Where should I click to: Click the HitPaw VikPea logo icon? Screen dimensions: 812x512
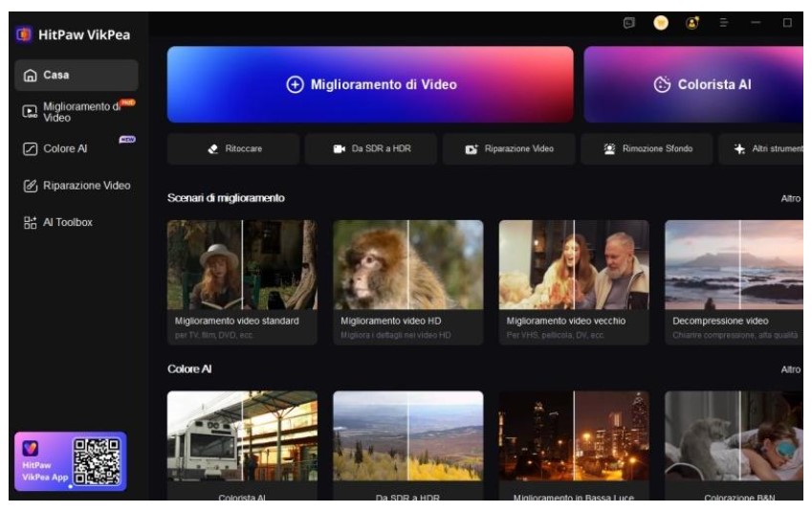(24, 34)
